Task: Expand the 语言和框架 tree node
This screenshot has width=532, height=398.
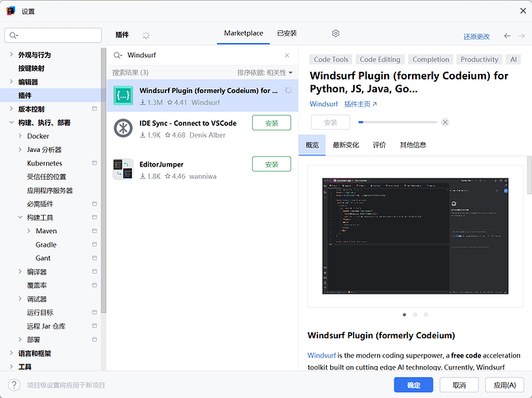Action: 11,353
